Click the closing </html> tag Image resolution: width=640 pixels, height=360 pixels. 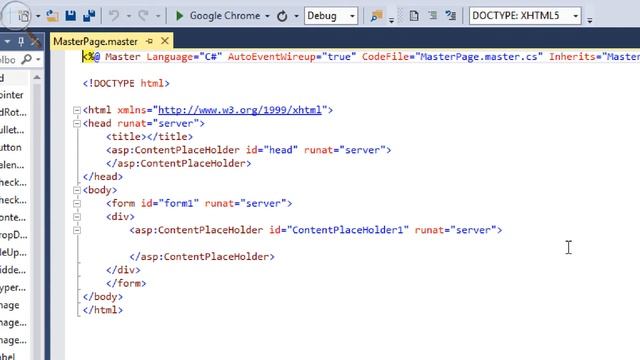[103, 310]
